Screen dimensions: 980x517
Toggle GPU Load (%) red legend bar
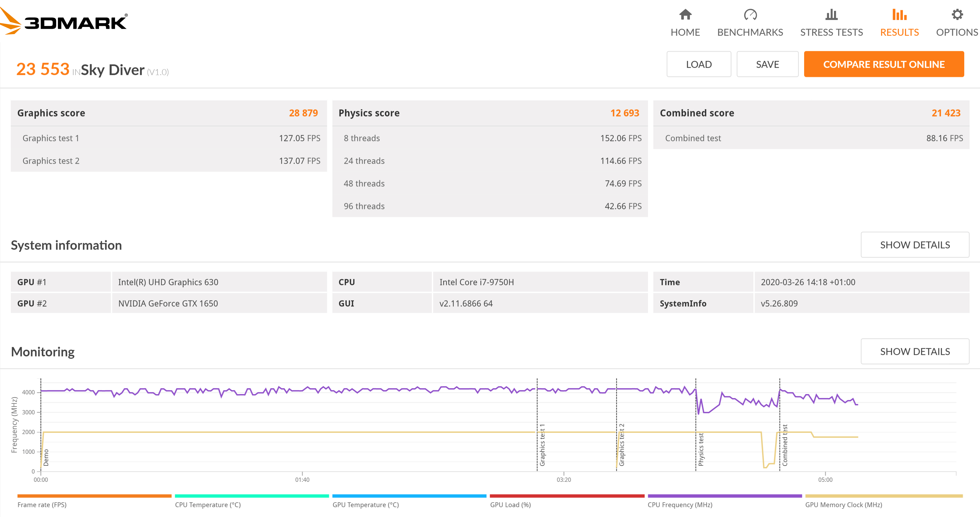[567, 496]
